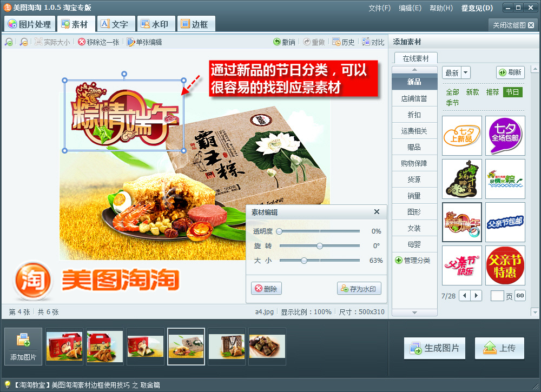541x392 pixels.
Task: Select the 折扣 category
Action: pyautogui.click(x=414, y=115)
